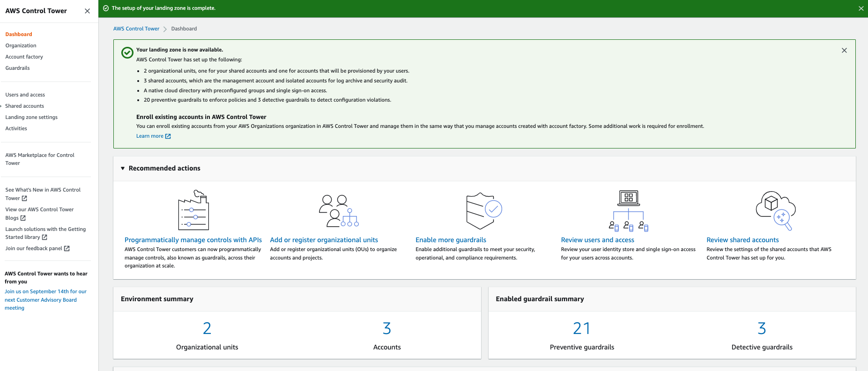Open the Organization page
868x371 pixels.
point(21,45)
